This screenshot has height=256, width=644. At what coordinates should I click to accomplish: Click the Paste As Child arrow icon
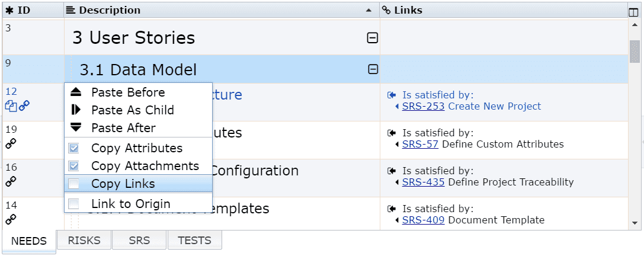76,110
